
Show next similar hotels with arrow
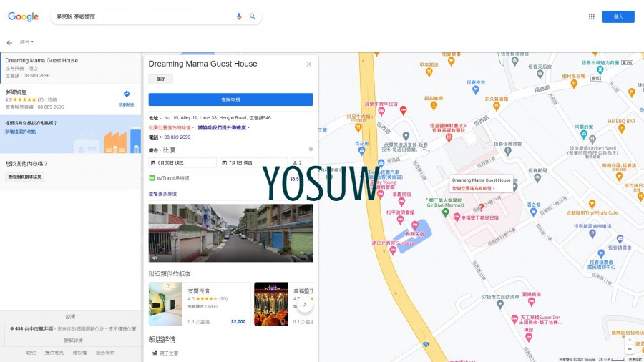pyautogui.click(x=304, y=304)
